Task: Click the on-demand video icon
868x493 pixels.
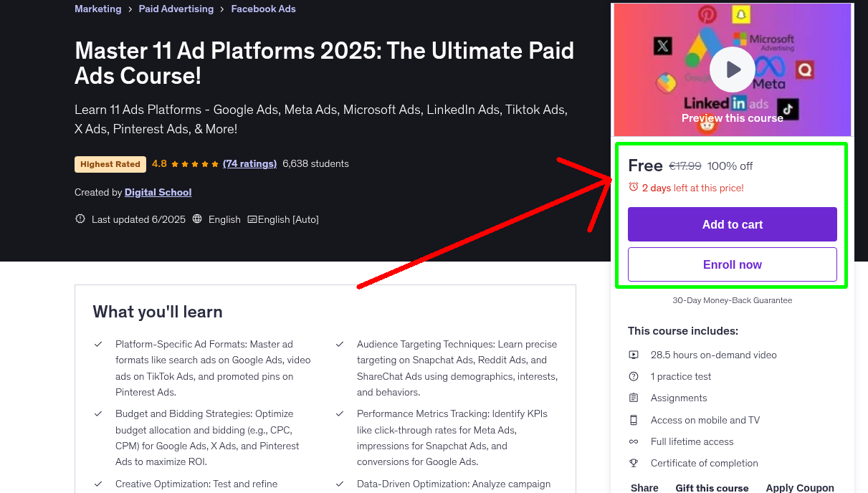Action: [634, 355]
